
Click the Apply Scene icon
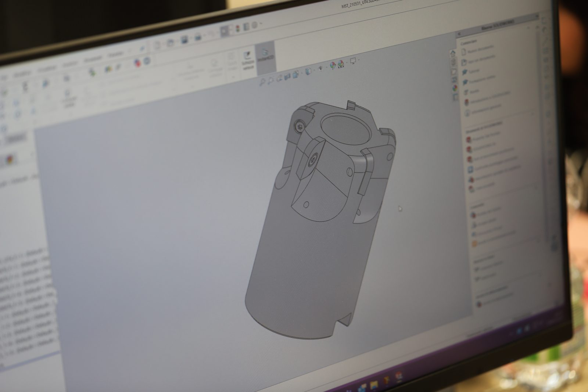pos(341,64)
